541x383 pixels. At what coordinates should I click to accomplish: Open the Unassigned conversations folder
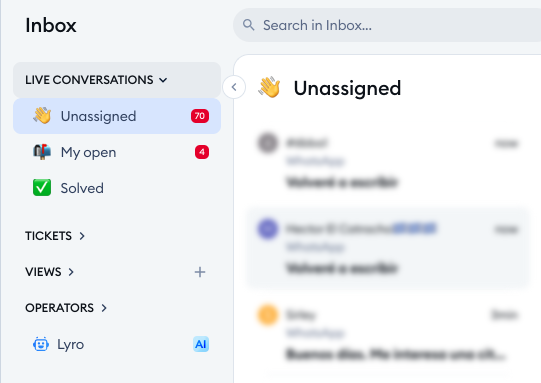(x=117, y=116)
